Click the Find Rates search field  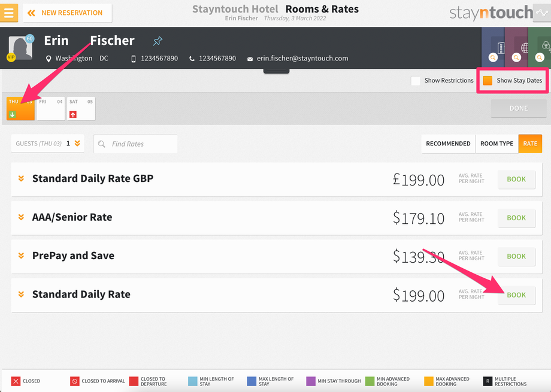tap(135, 144)
